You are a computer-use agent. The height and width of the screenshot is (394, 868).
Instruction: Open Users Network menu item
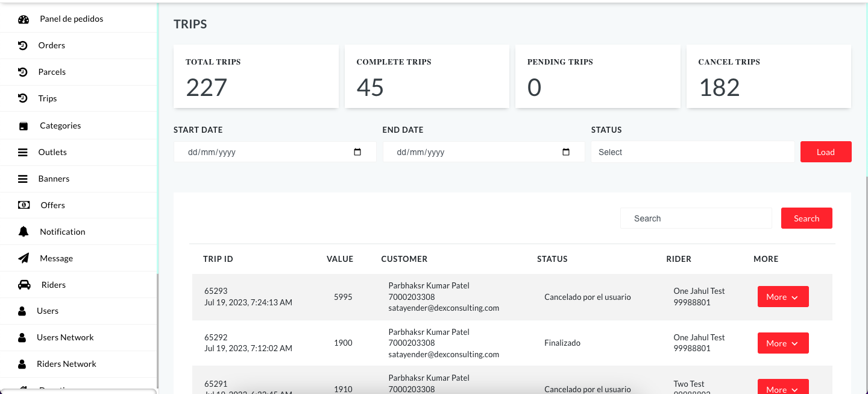[65, 337]
